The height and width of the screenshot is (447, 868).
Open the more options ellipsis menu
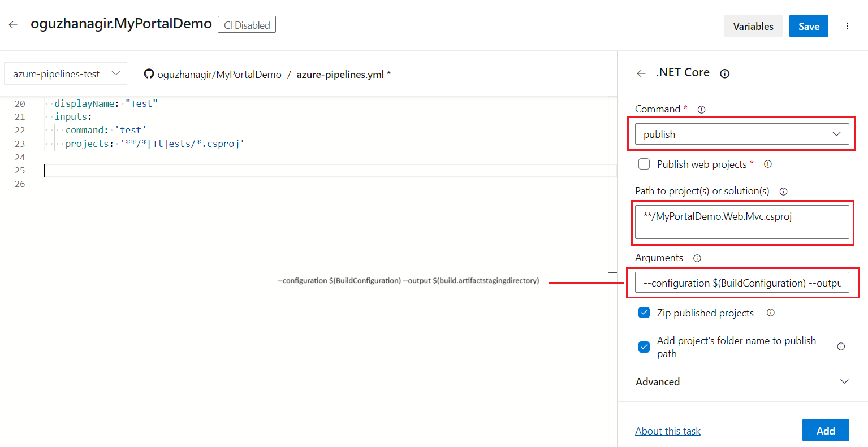[847, 26]
